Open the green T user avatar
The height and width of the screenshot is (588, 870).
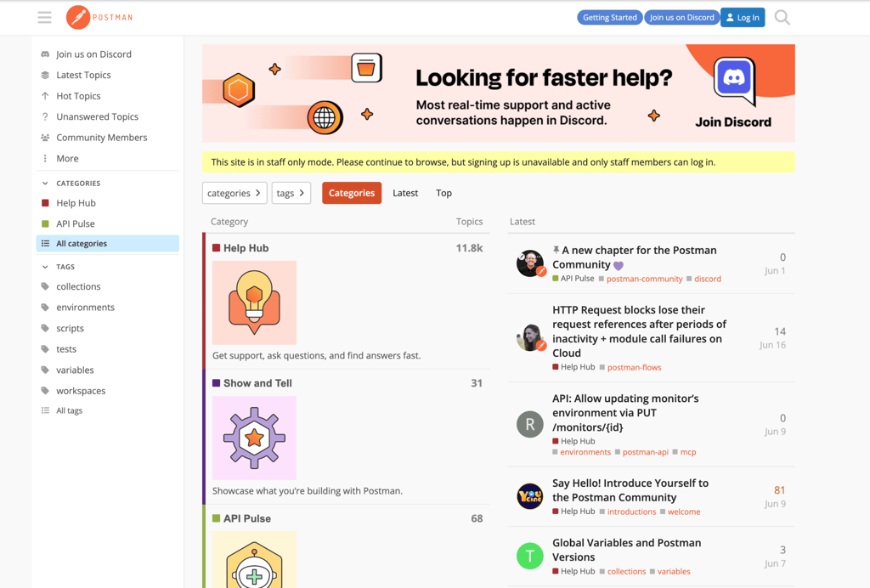pos(530,557)
